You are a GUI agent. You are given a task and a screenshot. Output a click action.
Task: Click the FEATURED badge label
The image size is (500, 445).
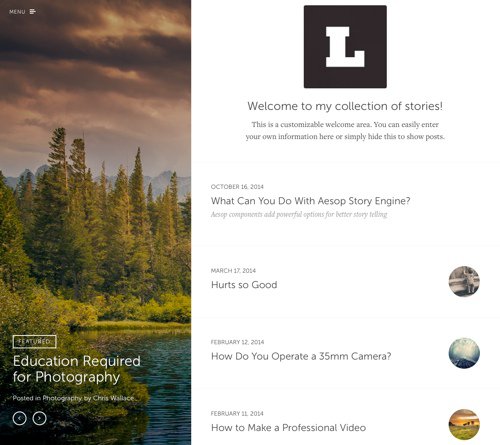tap(34, 342)
